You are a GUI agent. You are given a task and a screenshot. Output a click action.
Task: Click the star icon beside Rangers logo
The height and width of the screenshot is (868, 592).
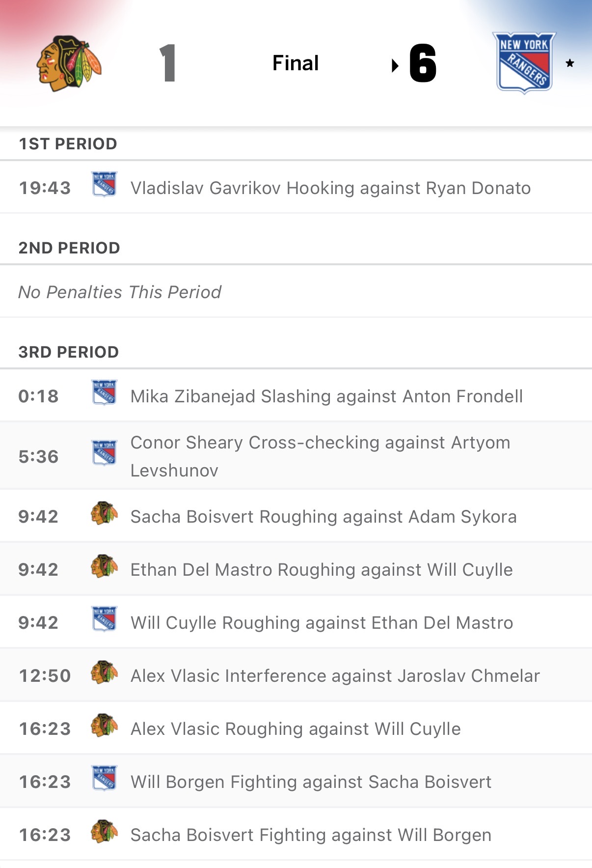pos(569,63)
